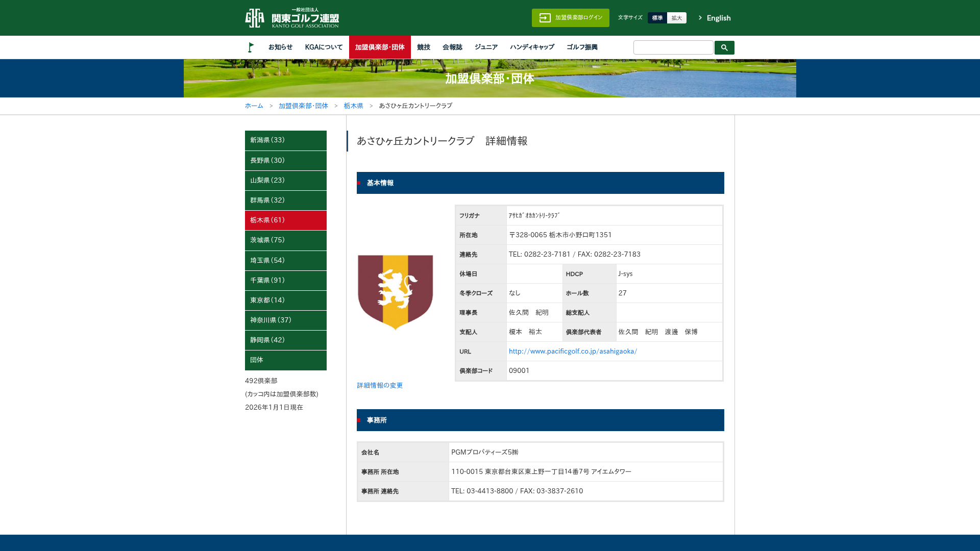Open the KGAについて menu
This screenshot has height=551, width=980.
[x=324, y=47]
